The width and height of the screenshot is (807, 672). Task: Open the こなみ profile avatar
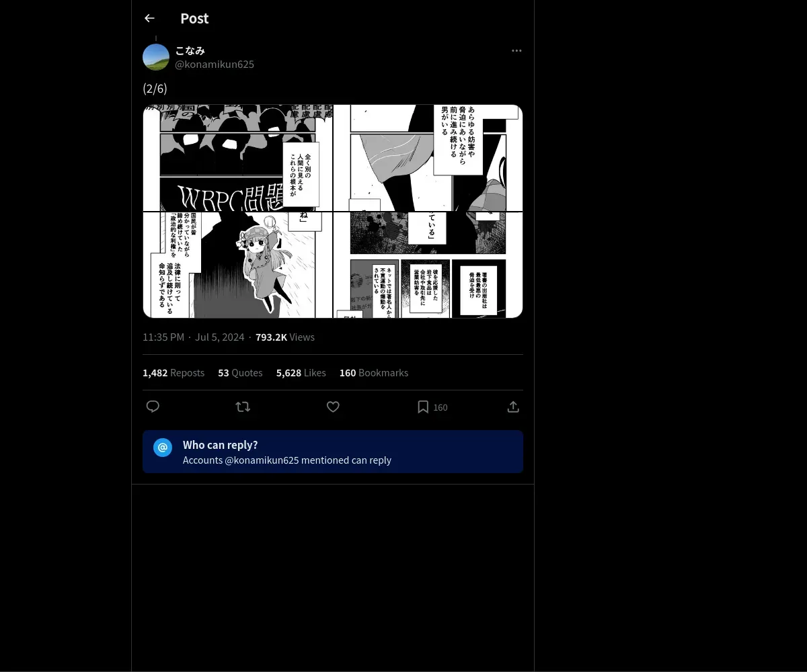(x=156, y=57)
